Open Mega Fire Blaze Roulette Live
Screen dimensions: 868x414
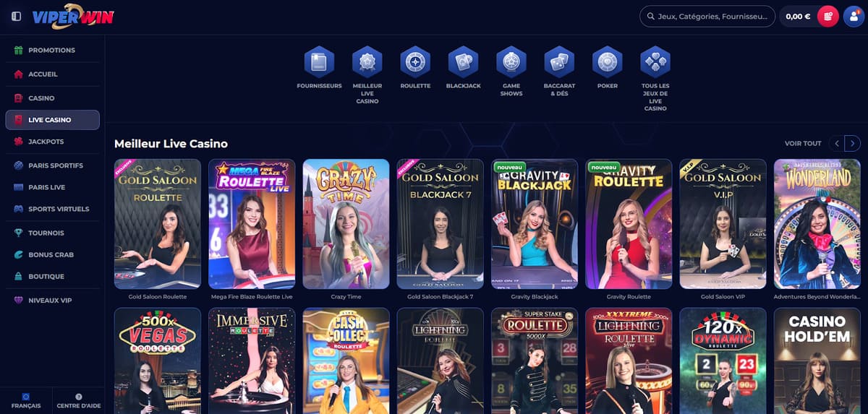[x=252, y=224]
